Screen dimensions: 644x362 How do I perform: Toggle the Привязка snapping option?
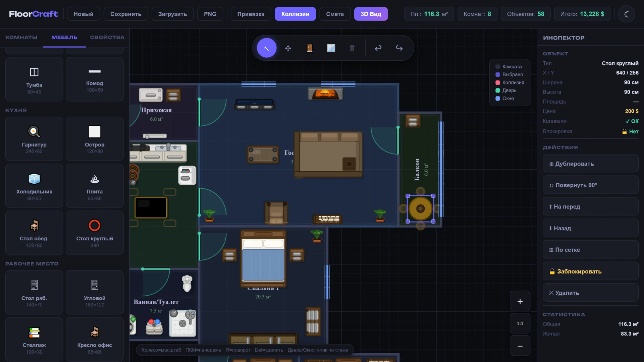click(x=251, y=14)
